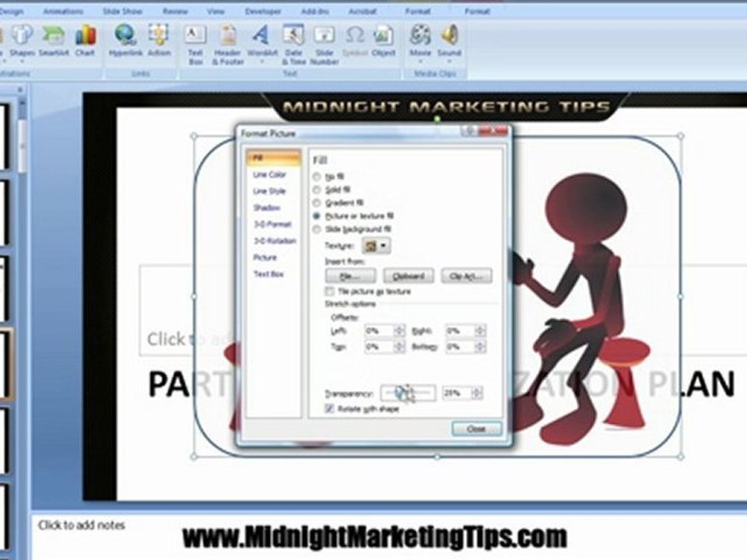Viewport: 747px width, 560px height.
Task: Click the Symbol icon in the ribbon
Action: tap(355, 41)
